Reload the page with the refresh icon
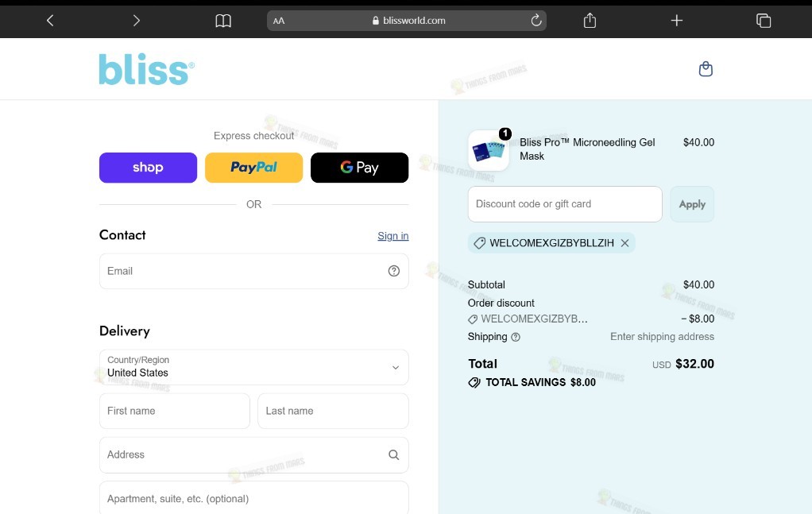The image size is (812, 514). [x=536, y=20]
